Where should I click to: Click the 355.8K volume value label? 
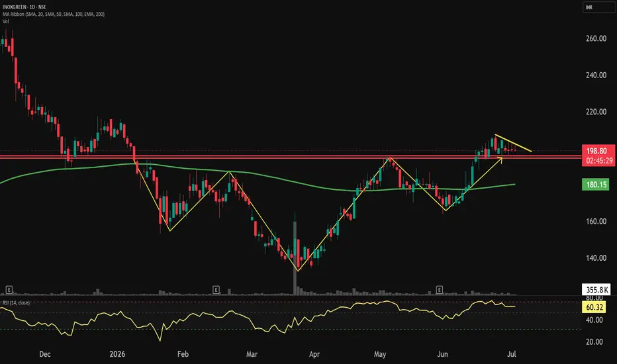coord(596,290)
